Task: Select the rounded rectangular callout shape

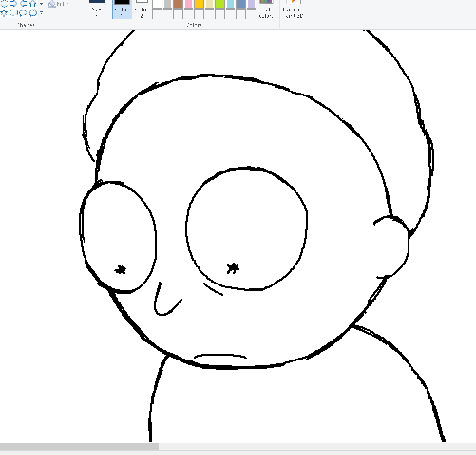Action: [x=14, y=13]
